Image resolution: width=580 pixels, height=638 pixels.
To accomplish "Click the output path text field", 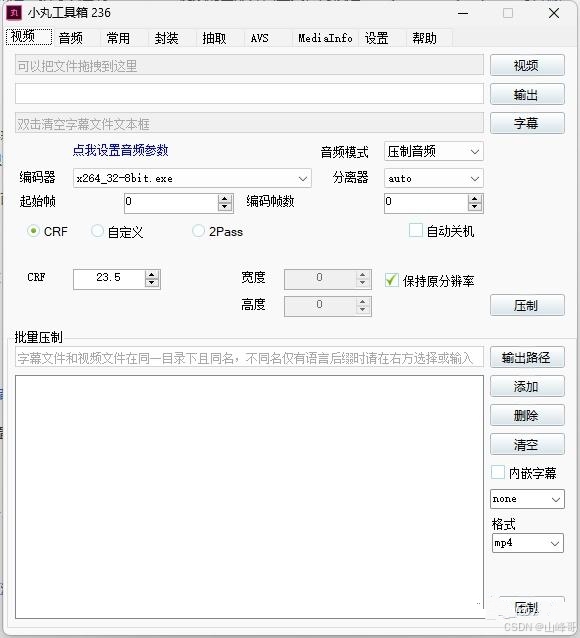I will [249, 94].
